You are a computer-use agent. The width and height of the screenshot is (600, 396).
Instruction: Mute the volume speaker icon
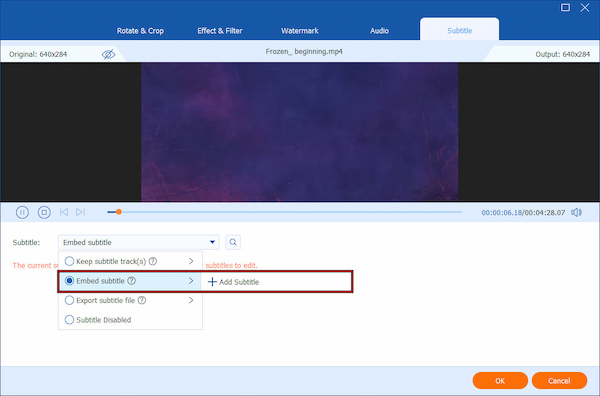pyautogui.click(x=576, y=212)
